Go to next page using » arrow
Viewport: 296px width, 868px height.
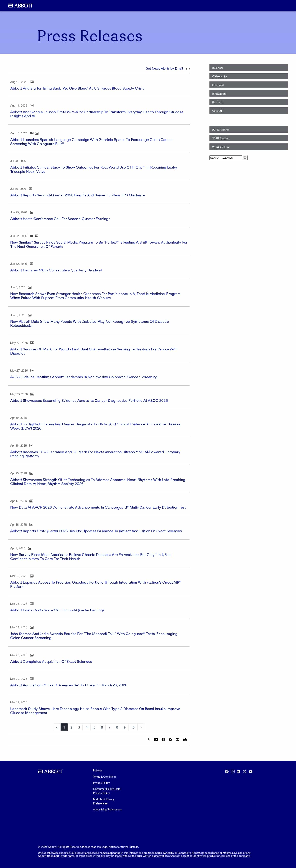click(x=141, y=727)
